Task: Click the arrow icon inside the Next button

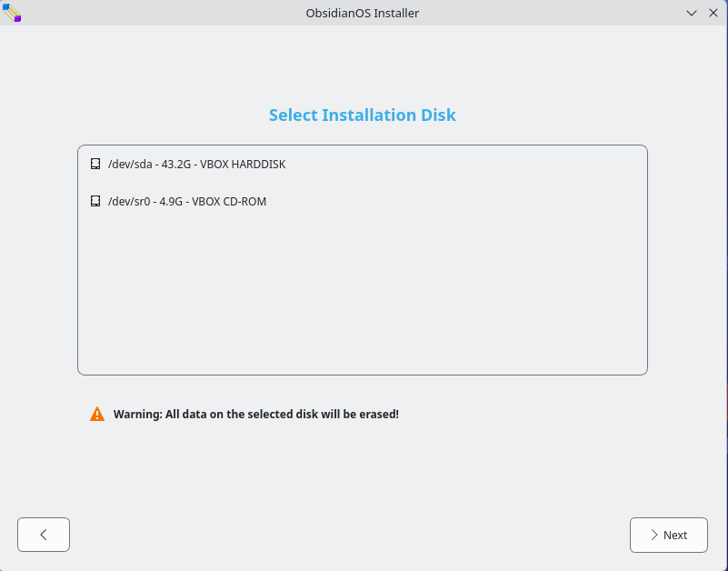Action: (x=654, y=535)
